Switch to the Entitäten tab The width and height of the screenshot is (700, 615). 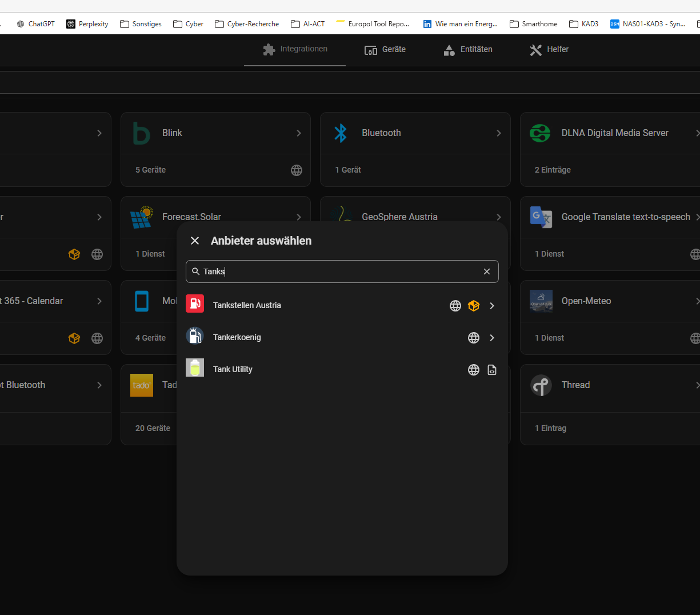[x=468, y=50]
